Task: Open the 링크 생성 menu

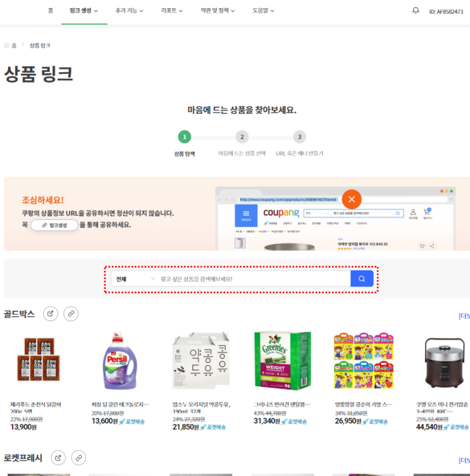Action: pos(83,11)
